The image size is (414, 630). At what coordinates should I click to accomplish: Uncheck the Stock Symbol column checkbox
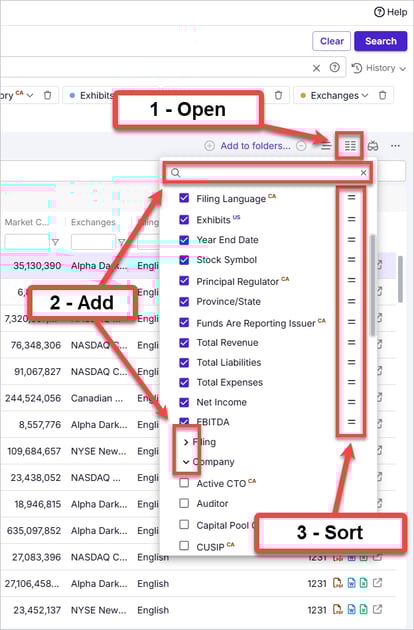pyautogui.click(x=184, y=260)
